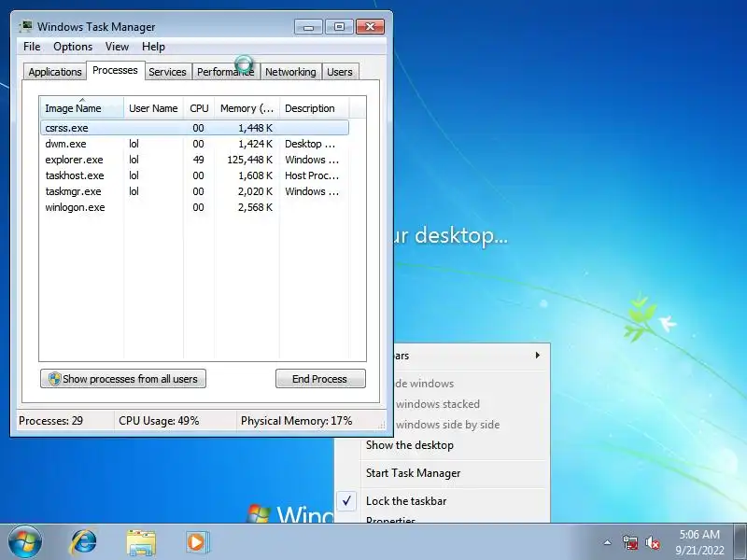Screen dimensions: 747x560
Task: Click Show processes from all users
Action: 123,379
